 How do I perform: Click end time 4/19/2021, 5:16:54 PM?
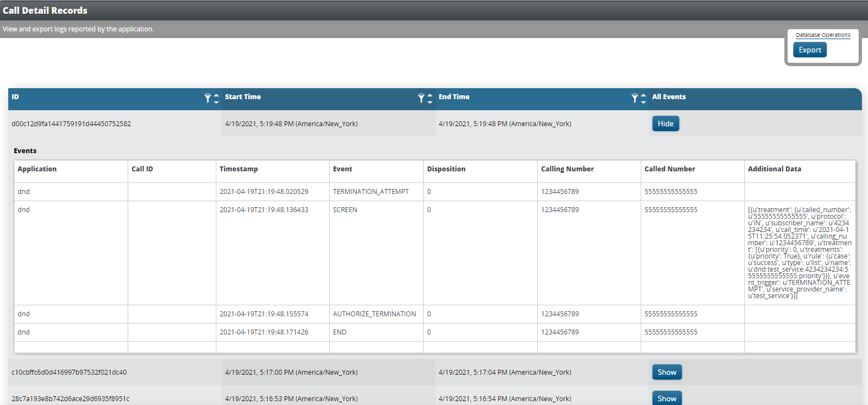[x=505, y=398]
